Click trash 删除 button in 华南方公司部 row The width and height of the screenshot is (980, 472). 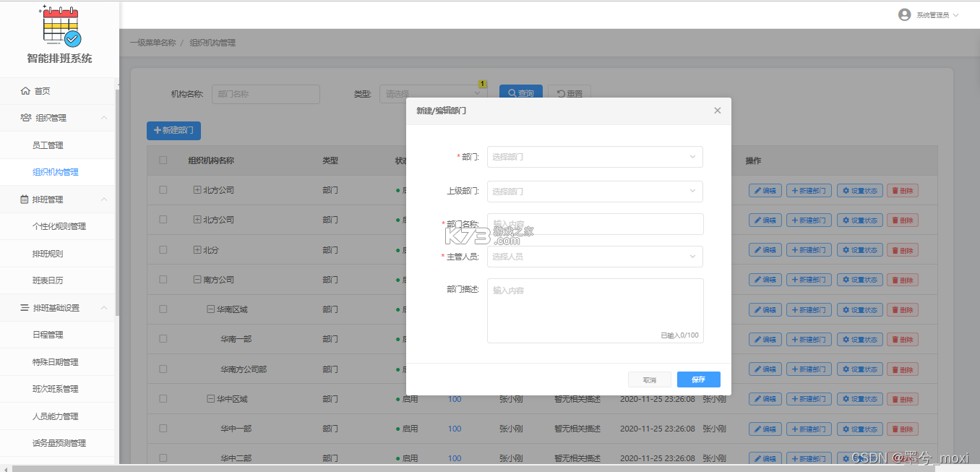[902, 369]
